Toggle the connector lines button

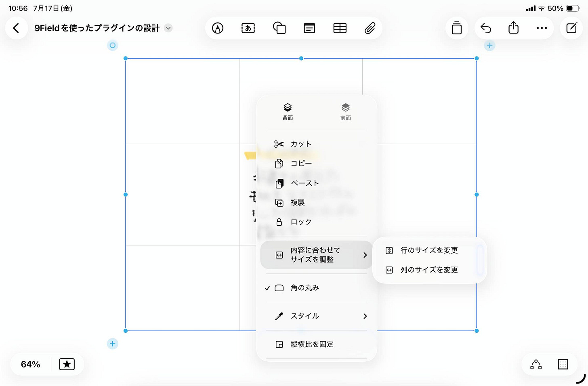[536, 364]
